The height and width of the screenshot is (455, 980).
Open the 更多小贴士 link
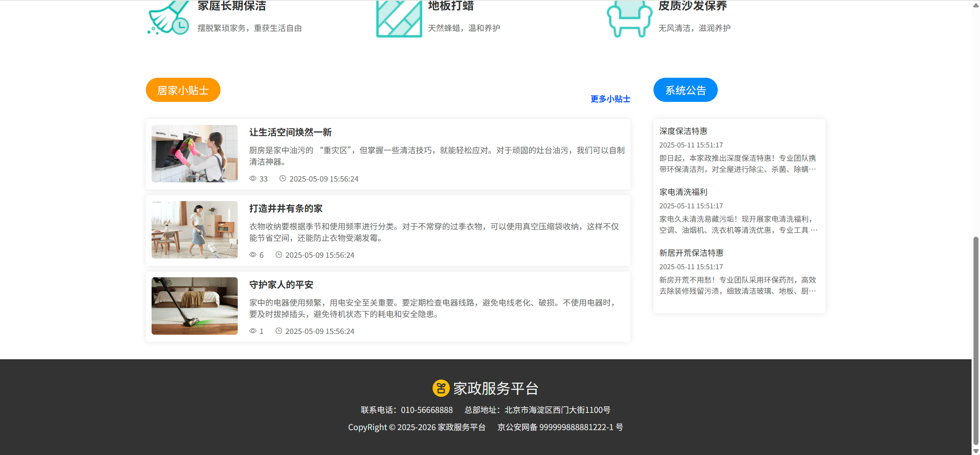(x=610, y=99)
